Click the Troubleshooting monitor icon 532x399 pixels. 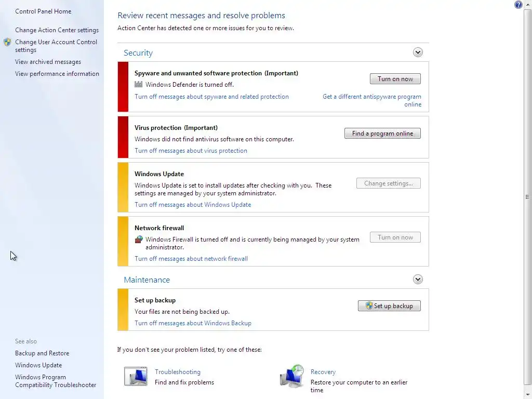pyautogui.click(x=136, y=376)
